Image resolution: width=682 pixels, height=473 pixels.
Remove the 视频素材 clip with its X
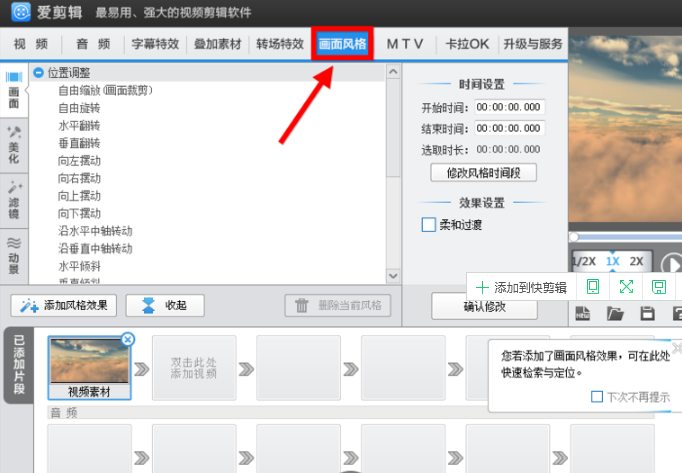coord(128,340)
